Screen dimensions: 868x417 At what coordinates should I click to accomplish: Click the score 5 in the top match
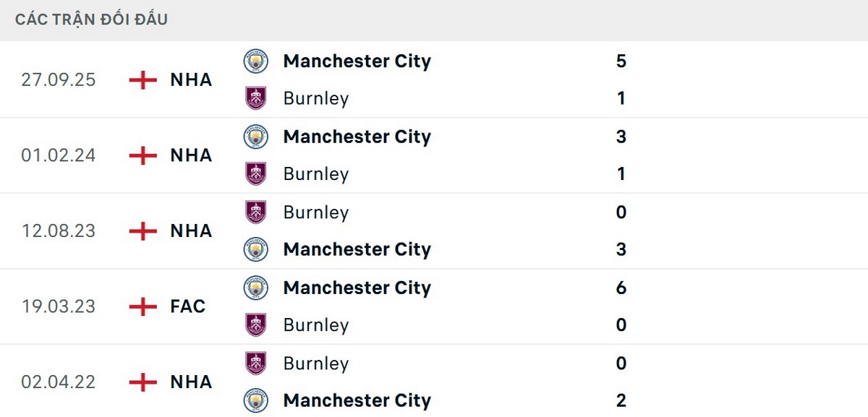tap(621, 61)
